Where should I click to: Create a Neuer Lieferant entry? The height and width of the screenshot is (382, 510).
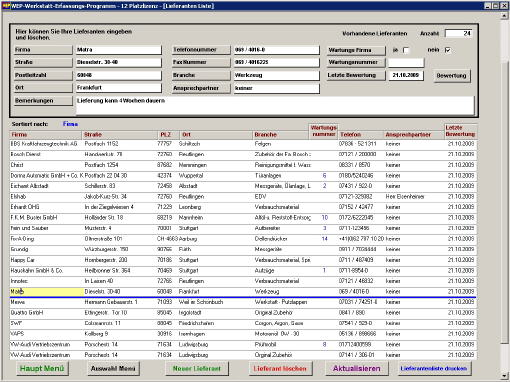coord(197,369)
